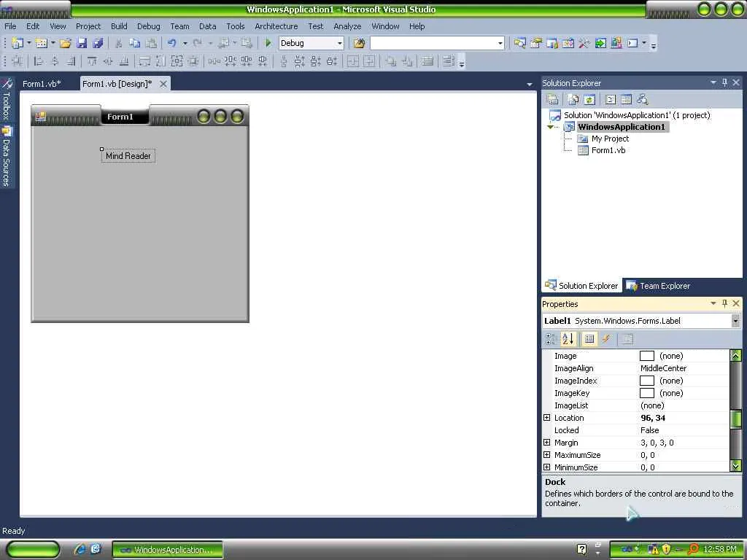Open the Data Sources side panel
This screenshot has width=747, height=560.
click(x=7, y=156)
